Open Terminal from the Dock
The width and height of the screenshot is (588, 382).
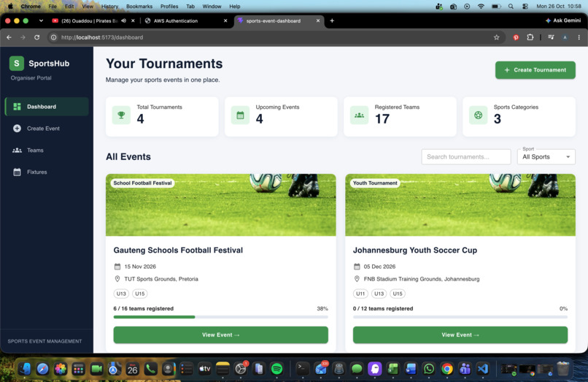[302, 369]
